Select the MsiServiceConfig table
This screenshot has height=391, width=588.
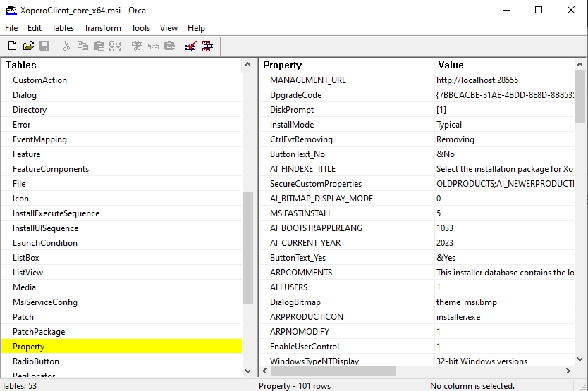tap(45, 302)
